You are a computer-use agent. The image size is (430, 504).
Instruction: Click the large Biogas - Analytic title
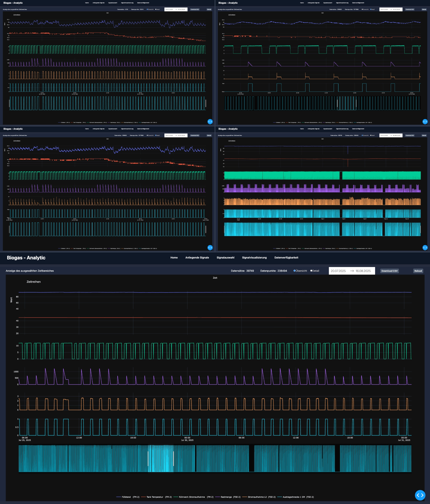click(x=26, y=258)
